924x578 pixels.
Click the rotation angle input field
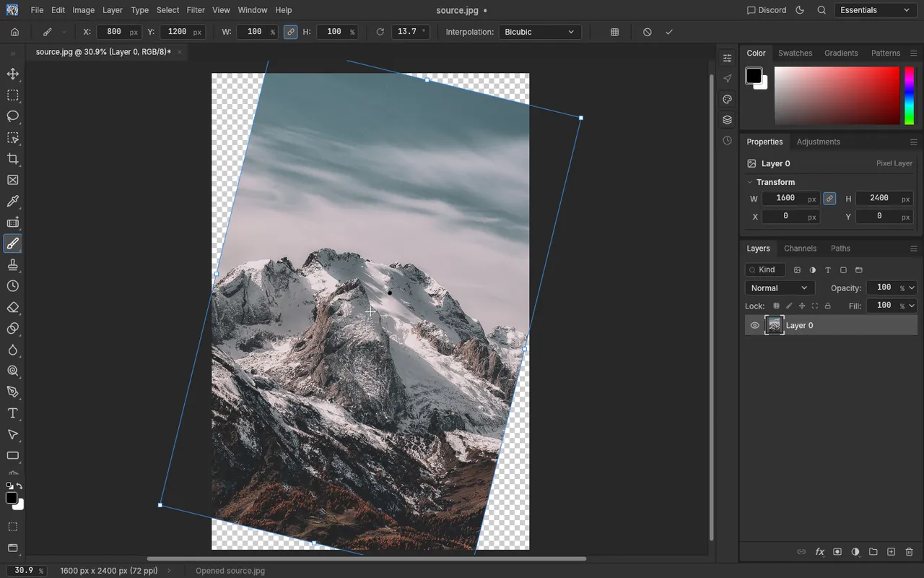409,32
